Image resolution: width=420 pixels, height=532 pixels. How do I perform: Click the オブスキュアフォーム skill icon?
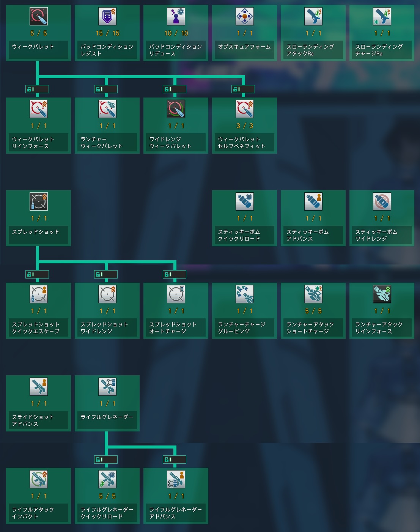pyautogui.click(x=244, y=16)
